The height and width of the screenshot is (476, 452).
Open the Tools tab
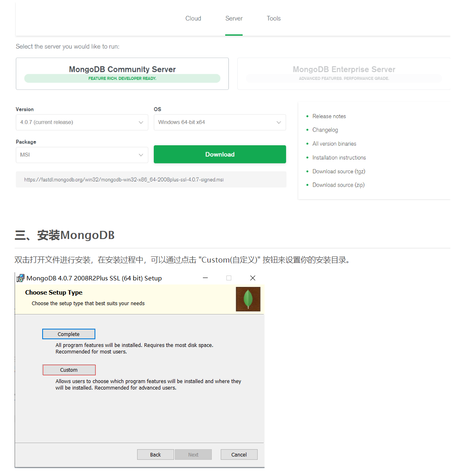(273, 19)
